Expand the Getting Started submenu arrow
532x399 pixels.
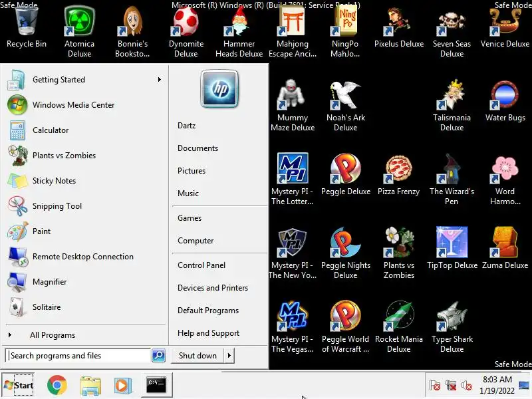(160, 79)
